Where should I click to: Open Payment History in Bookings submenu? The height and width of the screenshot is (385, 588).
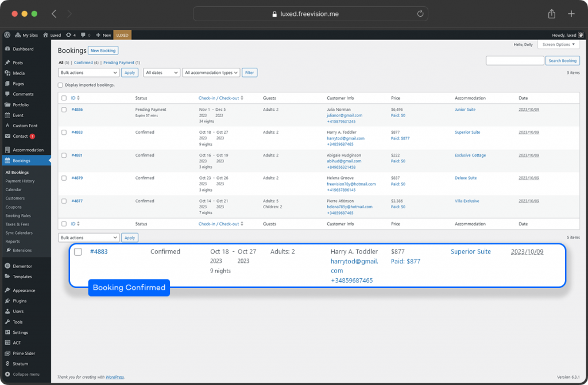coord(20,181)
